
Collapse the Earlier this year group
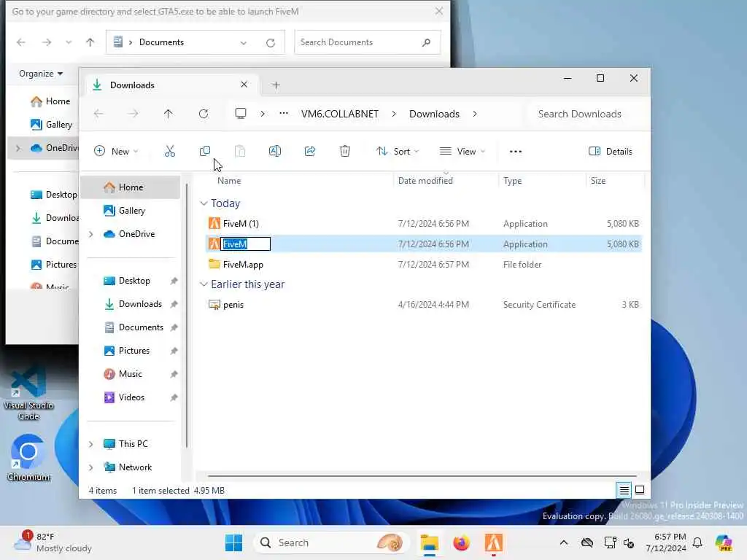(x=204, y=284)
